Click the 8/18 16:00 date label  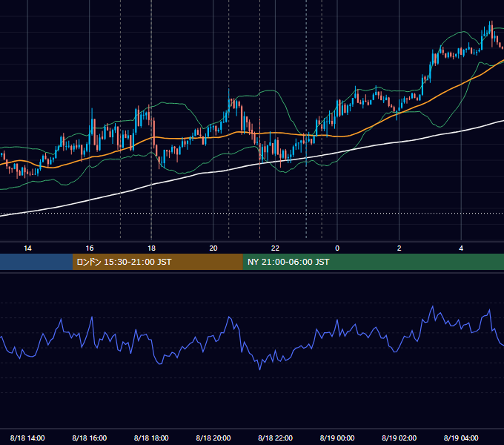90,438
